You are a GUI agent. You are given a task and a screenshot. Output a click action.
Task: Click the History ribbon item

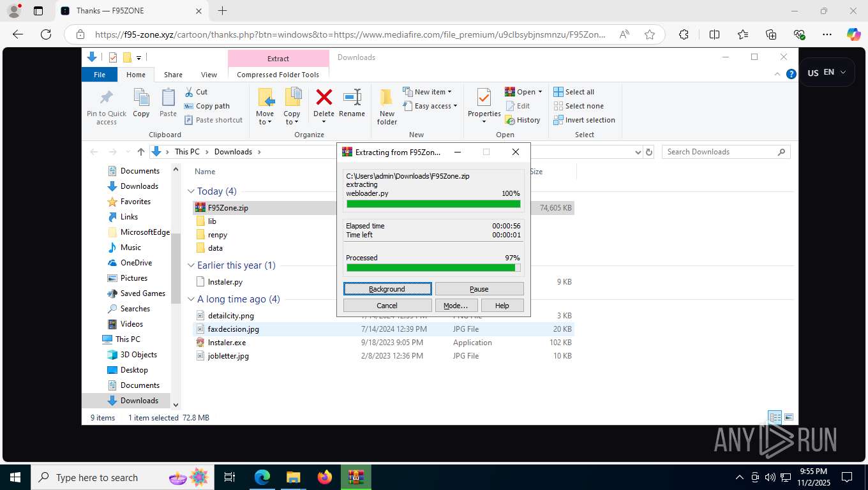(523, 120)
